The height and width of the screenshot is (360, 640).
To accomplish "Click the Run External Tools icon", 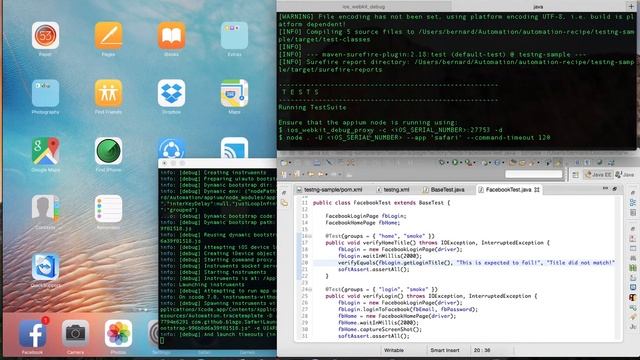I will 469,162.
